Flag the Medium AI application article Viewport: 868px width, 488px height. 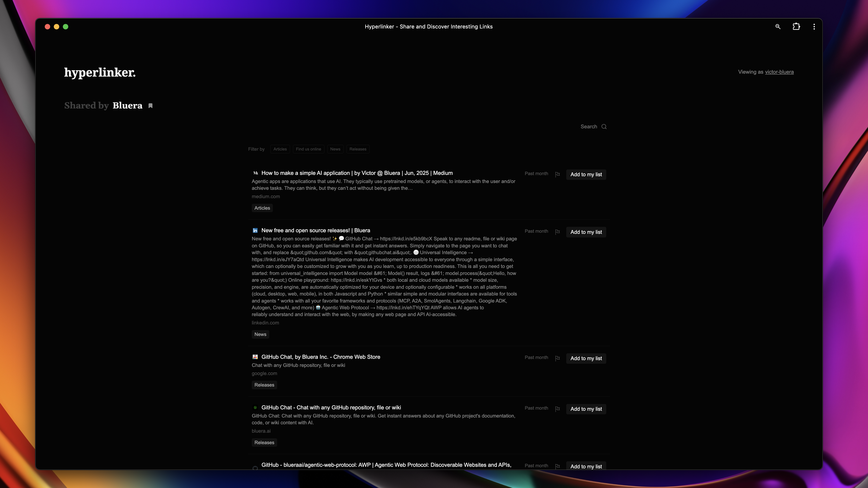pos(557,174)
